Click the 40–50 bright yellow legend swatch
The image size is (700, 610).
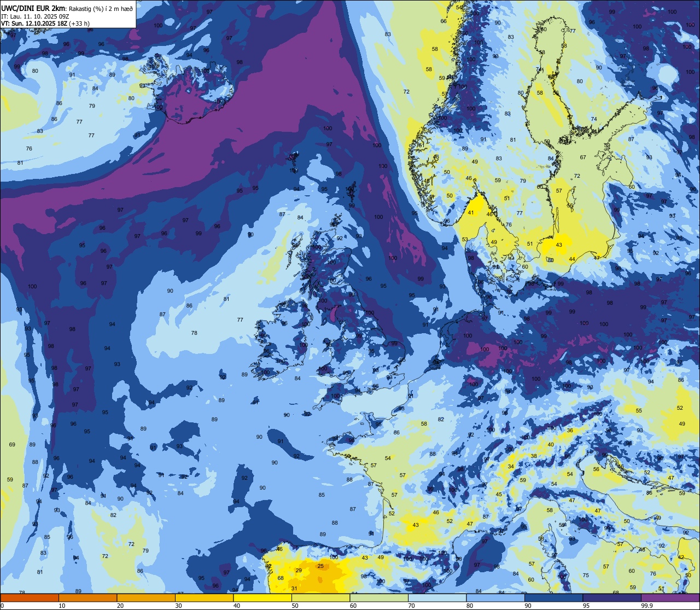(262, 597)
